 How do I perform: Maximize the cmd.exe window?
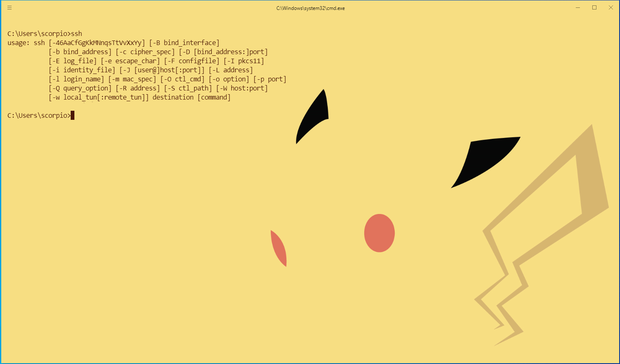click(x=594, y=8)
